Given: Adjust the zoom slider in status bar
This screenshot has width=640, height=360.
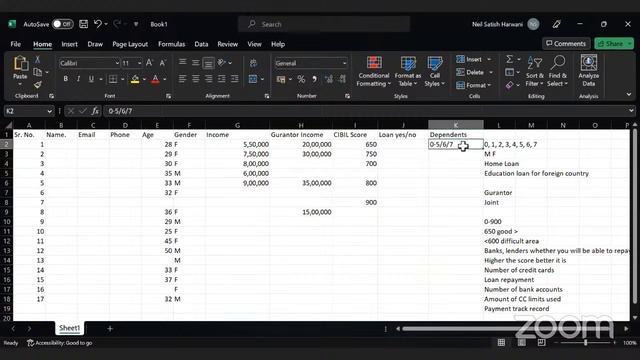Looking at the screenshot, I should coord(586,343).
